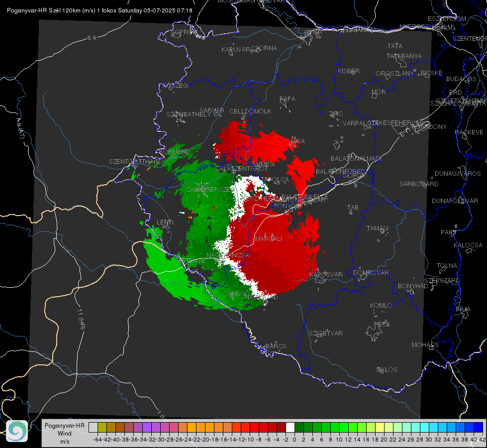Viewport: 487px width, 448px height.
Task: Pick the dark blue swatch between 40 and 42
Action: click(x=479, y=427)
